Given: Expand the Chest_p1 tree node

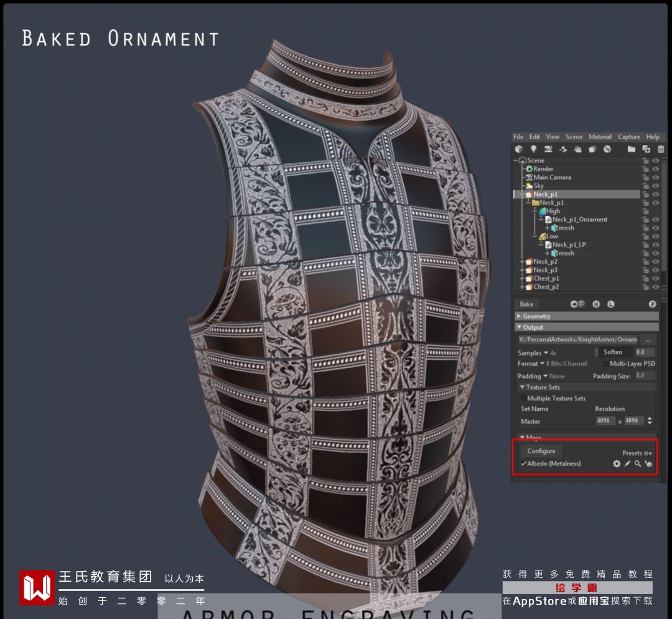Looking at the screenshot, I should click(x=522, y=279).
